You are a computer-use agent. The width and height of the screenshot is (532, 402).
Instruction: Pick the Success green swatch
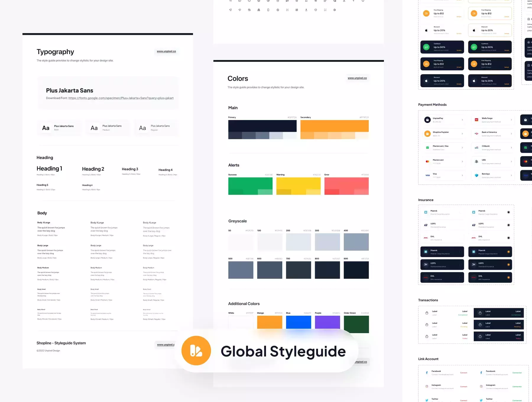coord(250,186)
